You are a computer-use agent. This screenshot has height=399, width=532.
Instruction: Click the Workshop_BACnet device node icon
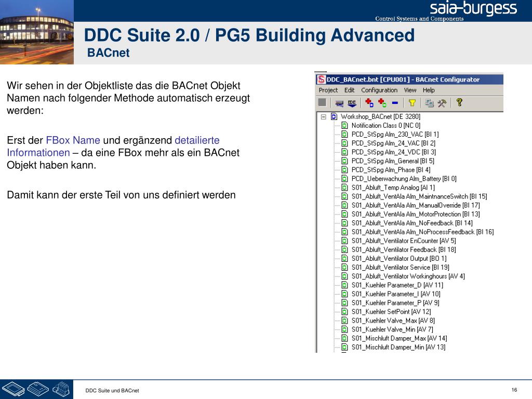(334, 116)
